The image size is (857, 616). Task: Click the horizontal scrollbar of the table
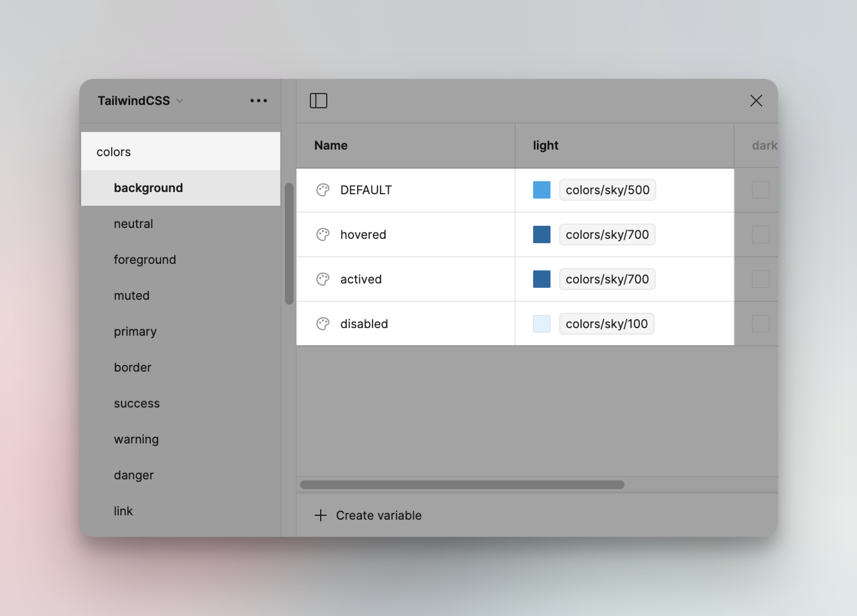462,485
